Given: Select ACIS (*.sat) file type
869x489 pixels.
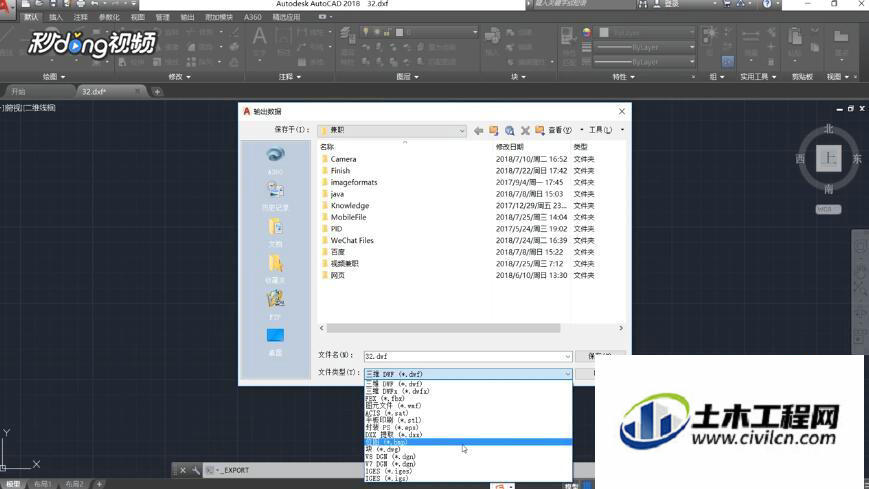Looking at the screenshot, I should coord(468,413).
